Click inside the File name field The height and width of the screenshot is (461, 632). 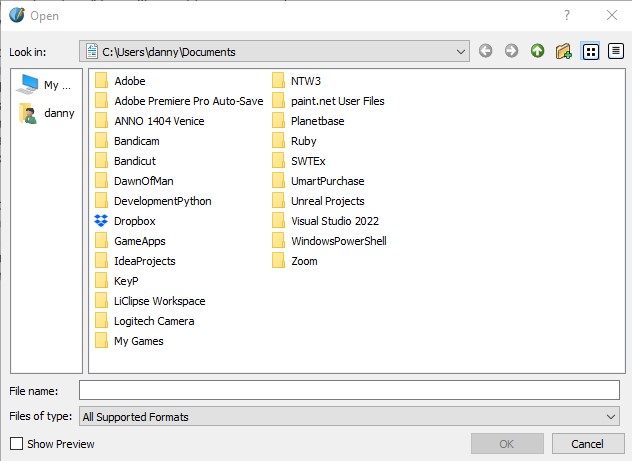pos(349,390)
